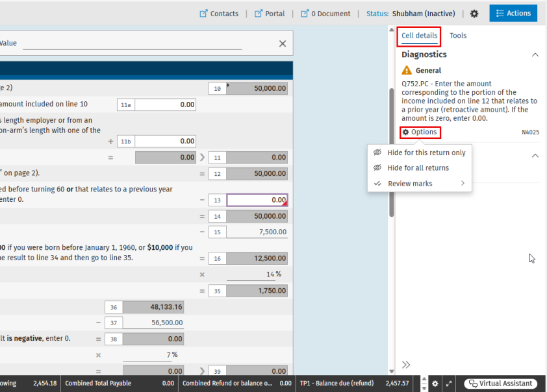The image size is (547, 392).
Task: Select Hide for all returns
Action: click(418, 168)
